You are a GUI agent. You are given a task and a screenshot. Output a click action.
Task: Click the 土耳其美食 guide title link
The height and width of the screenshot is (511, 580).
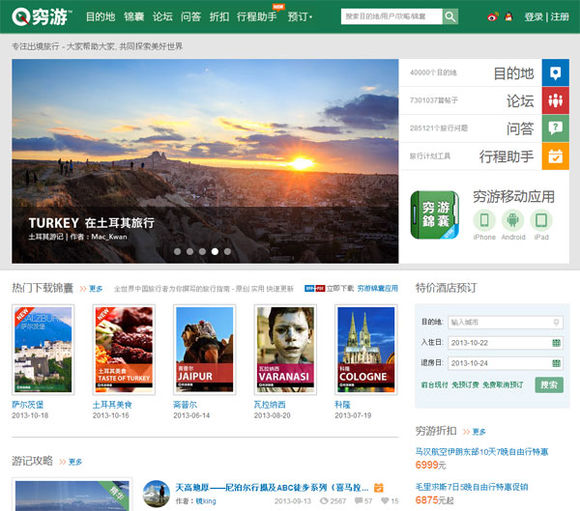112,405
